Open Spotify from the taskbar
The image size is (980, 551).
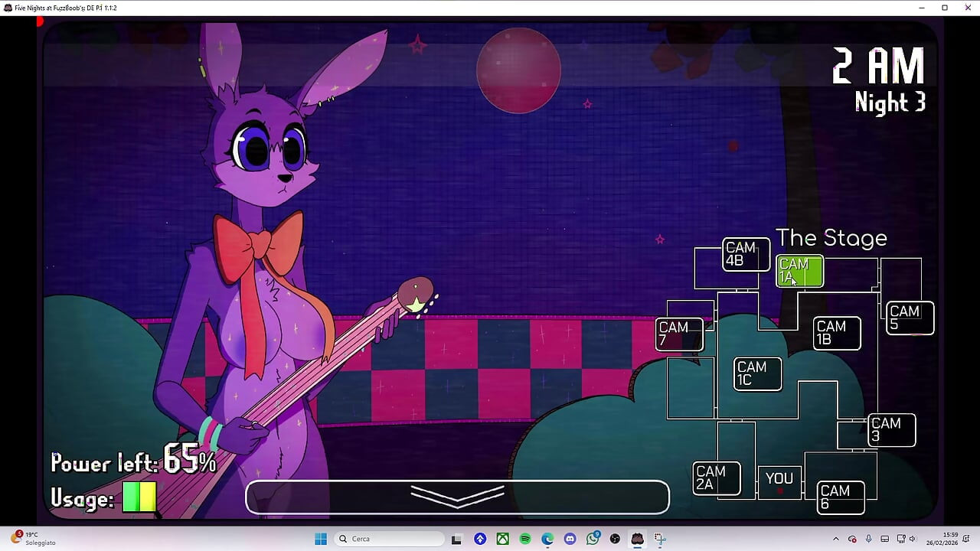coord(525,539)
